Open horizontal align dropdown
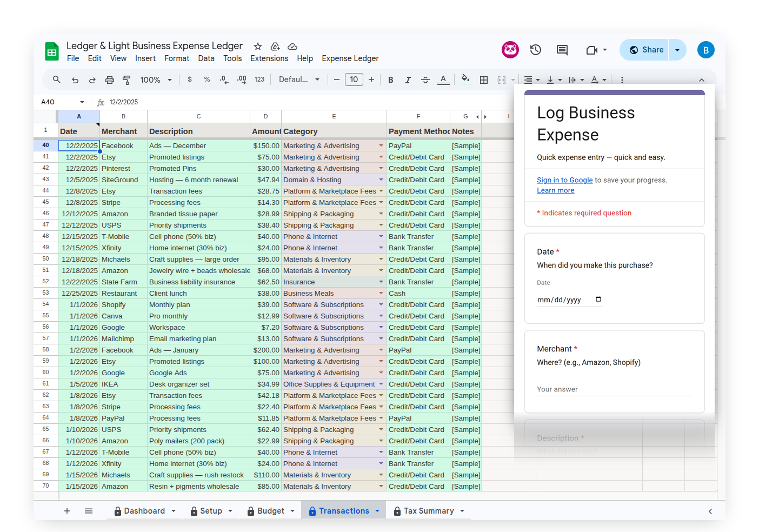Screen dimensions: 759x532 [x=532, y=80]
